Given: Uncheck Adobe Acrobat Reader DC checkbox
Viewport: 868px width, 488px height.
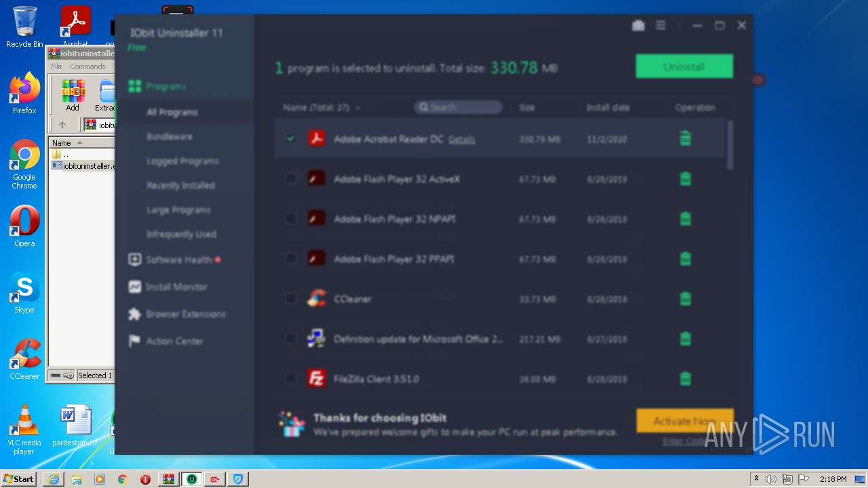Looking at the screenshot, I should pos(291,139).
